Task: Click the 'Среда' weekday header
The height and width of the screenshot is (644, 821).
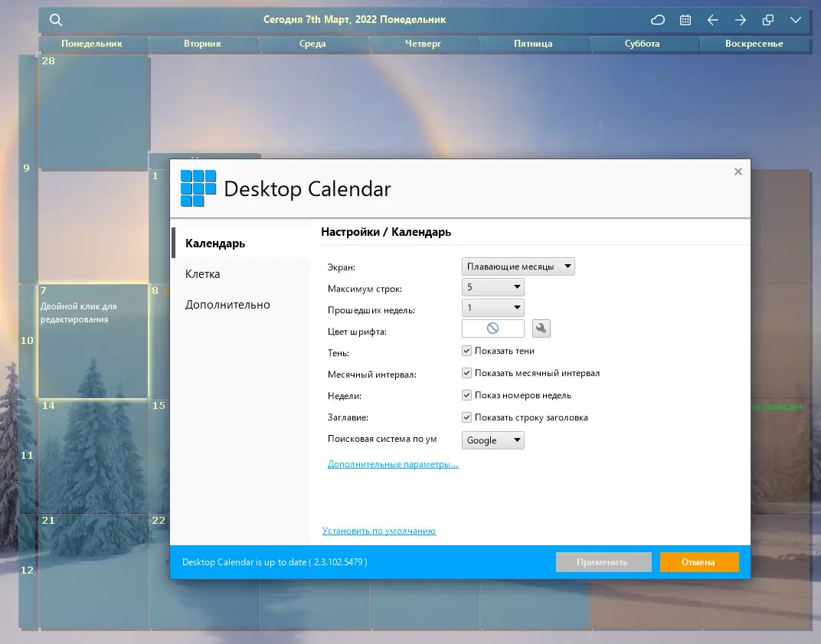Action: click(312, 44)
